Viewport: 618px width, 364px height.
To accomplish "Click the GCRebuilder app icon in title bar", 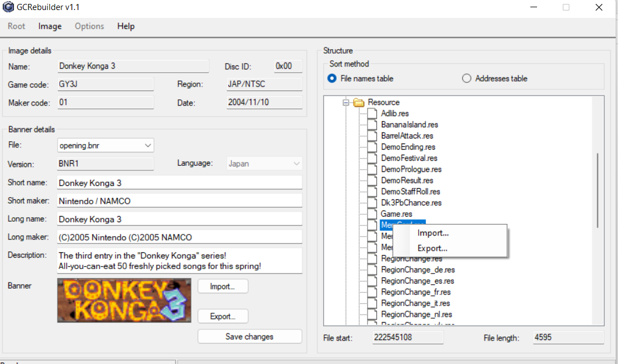I will (x=8, y=7).
